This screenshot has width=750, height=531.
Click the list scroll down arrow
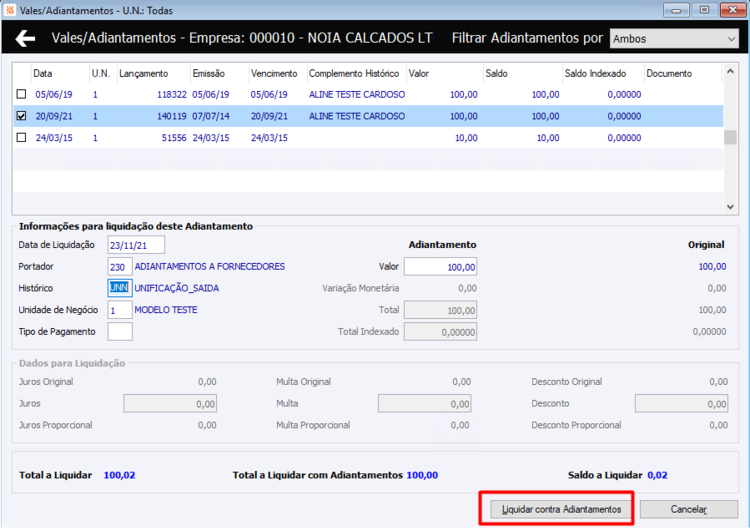[730, 207]
